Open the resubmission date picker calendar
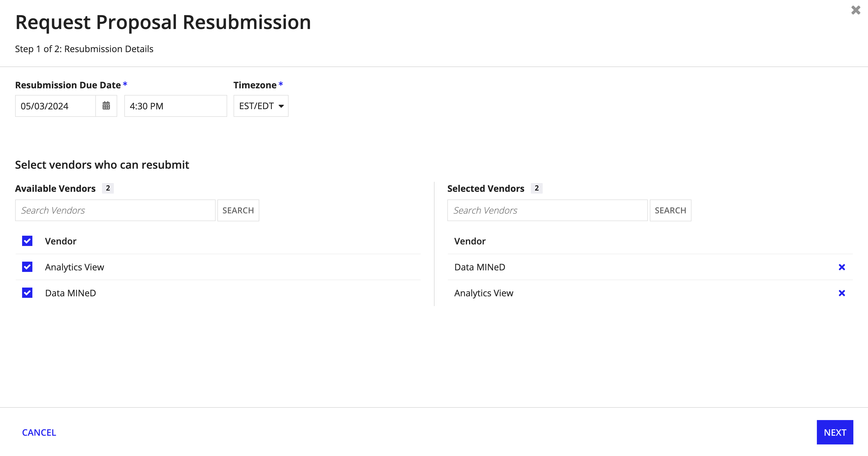 coord(106,106)
